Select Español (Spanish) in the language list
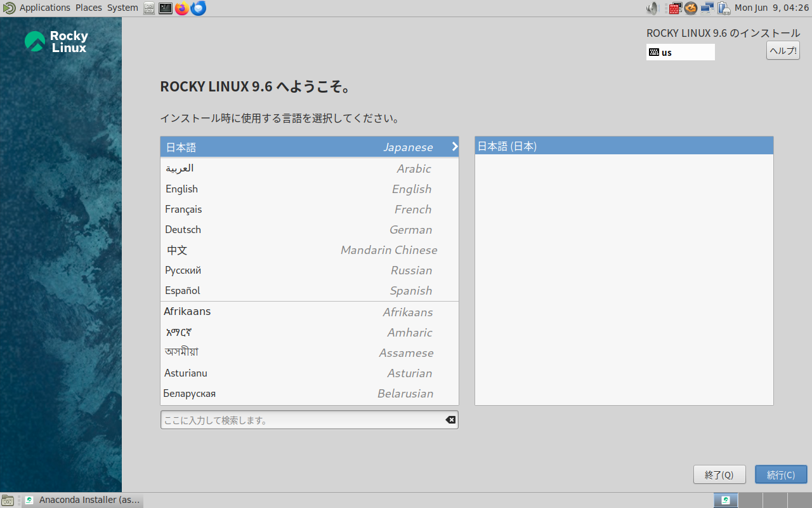The image size is (812, 508). click(310, 290)
